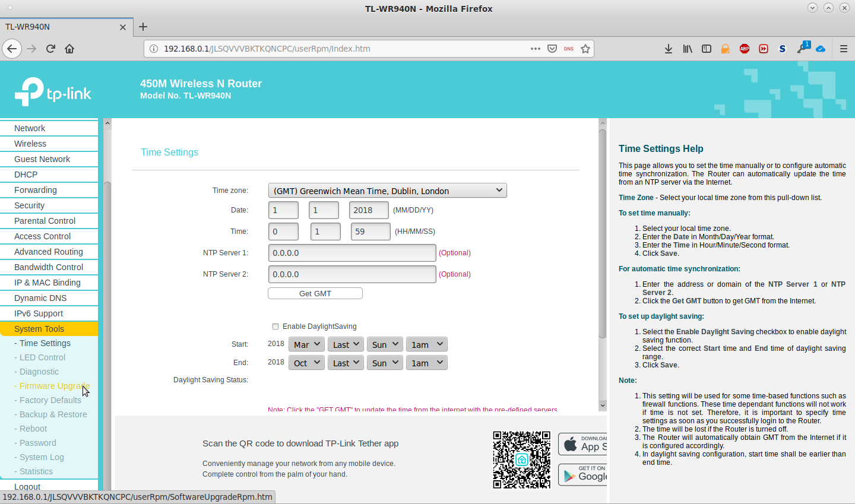Toggle the Firefox sidebar view icon
855x504 pixels.
(x=707, y=49)
